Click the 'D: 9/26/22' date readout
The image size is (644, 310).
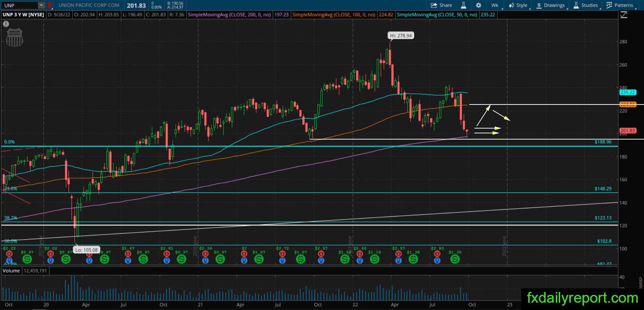pos(59,15)
